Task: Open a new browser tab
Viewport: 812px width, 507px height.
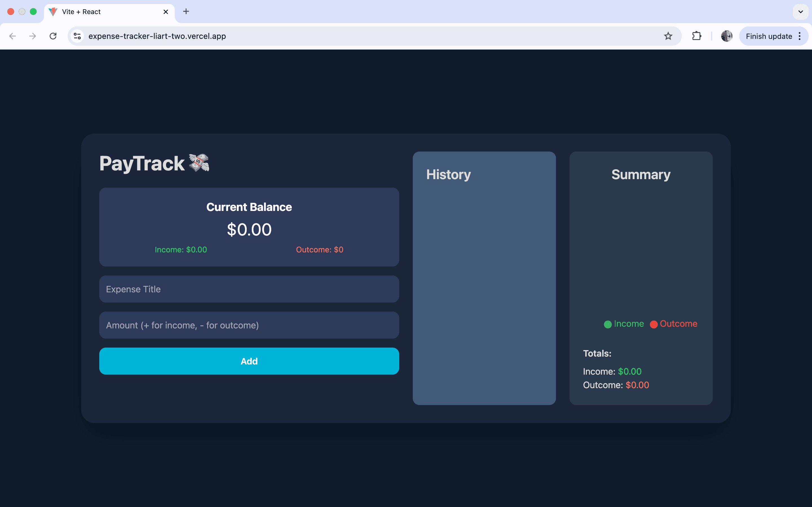Action: coord(186,12)
